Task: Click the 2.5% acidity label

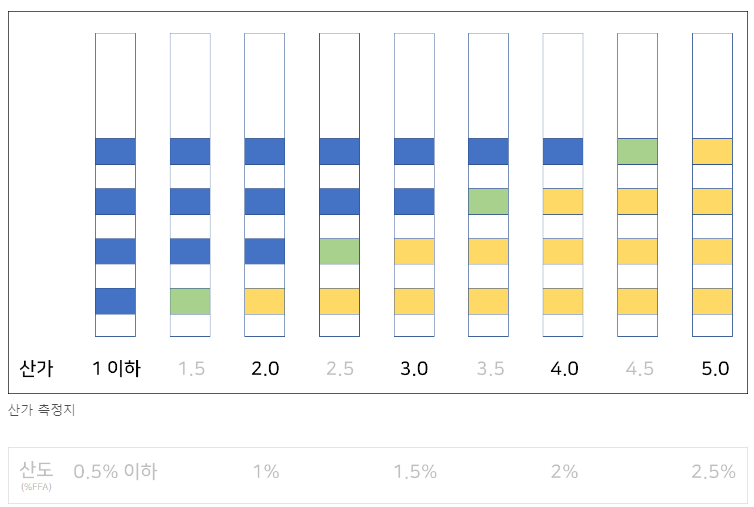Action: point(713,472)
